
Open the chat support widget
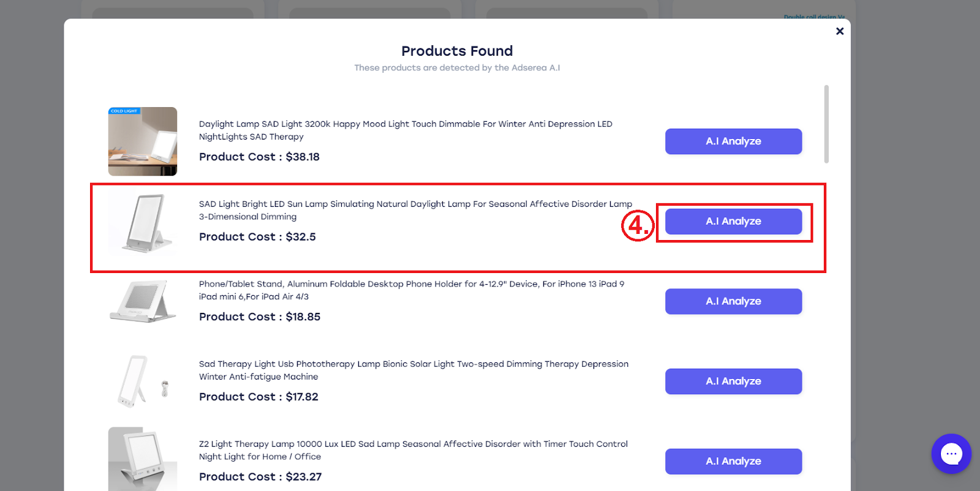tap(951, 454)
